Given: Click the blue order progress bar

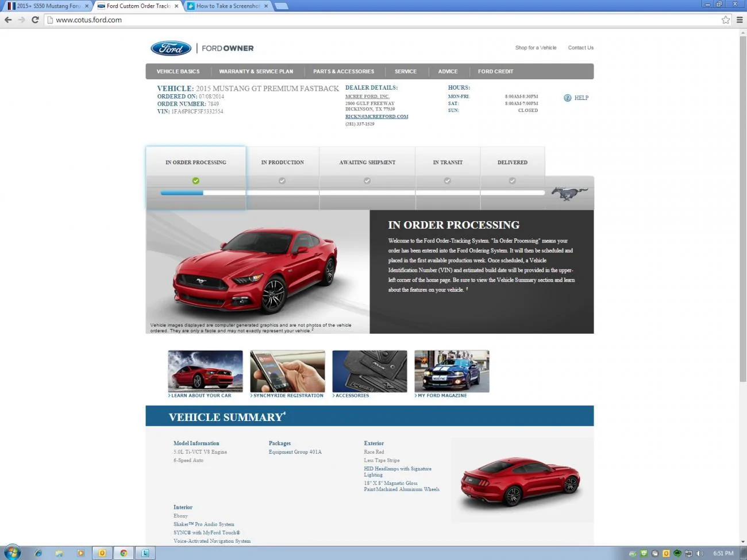Looking at the screenshot, I should (x=182, y=193).
